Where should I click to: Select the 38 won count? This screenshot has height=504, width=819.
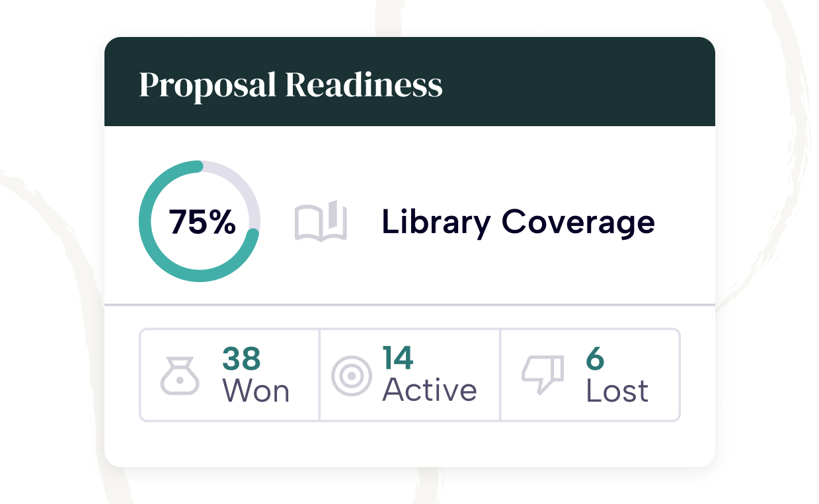tap(241, 359)
